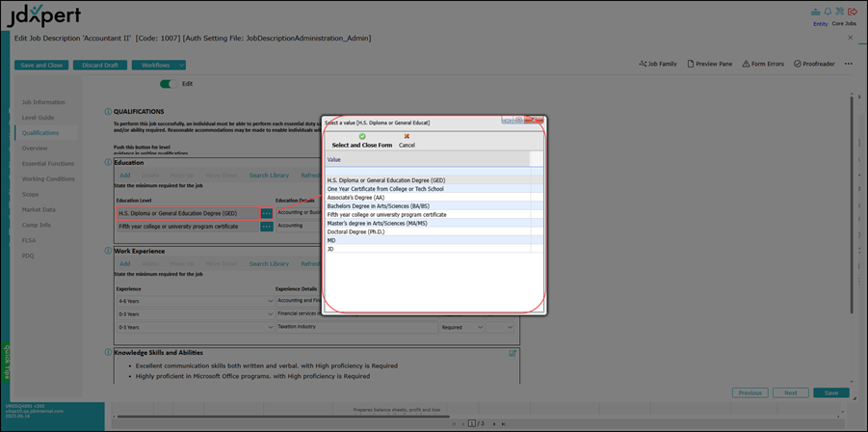Screen dimensions: 868x432
Task: Click the info icon next to Education
Action: [108, 163]
